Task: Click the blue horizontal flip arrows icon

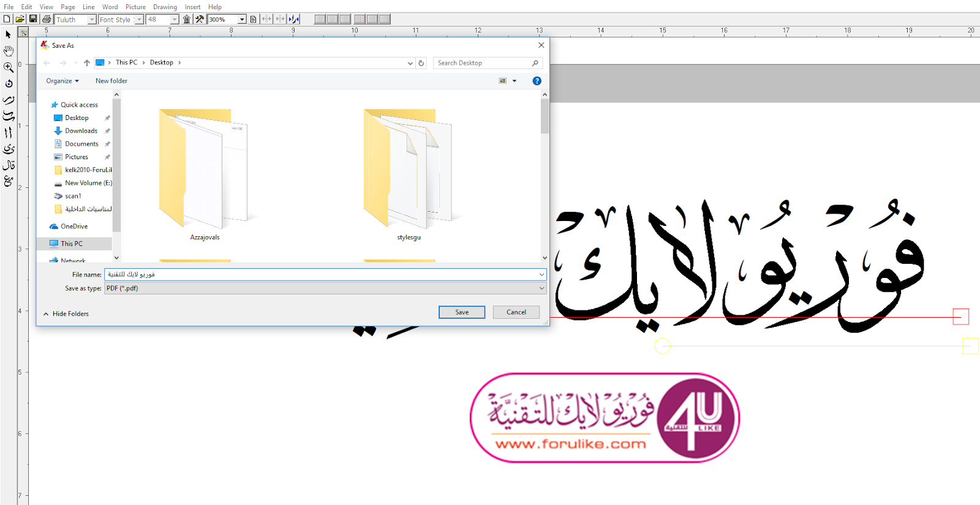Action: click(x=293, y=20)
